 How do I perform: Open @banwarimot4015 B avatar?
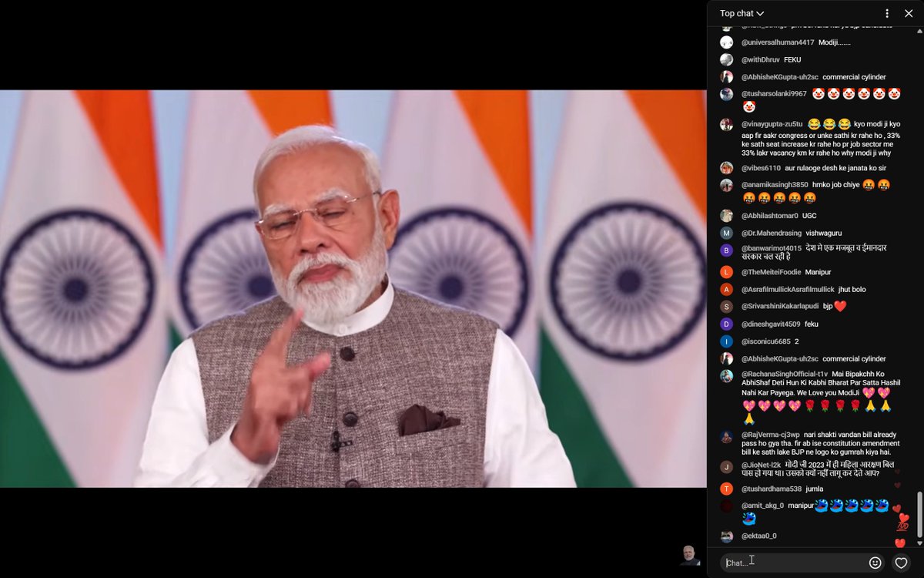pyautogui.click(x=726, y=250)
